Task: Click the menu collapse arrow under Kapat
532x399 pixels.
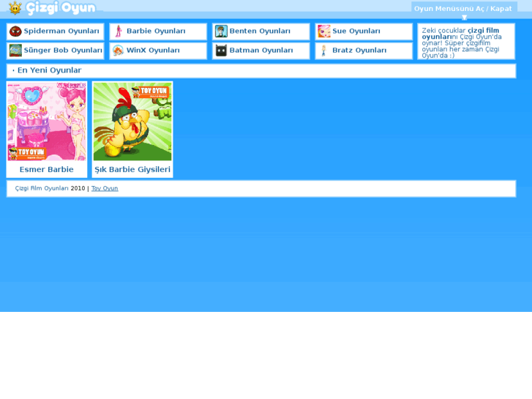Action: pos(464,18)
